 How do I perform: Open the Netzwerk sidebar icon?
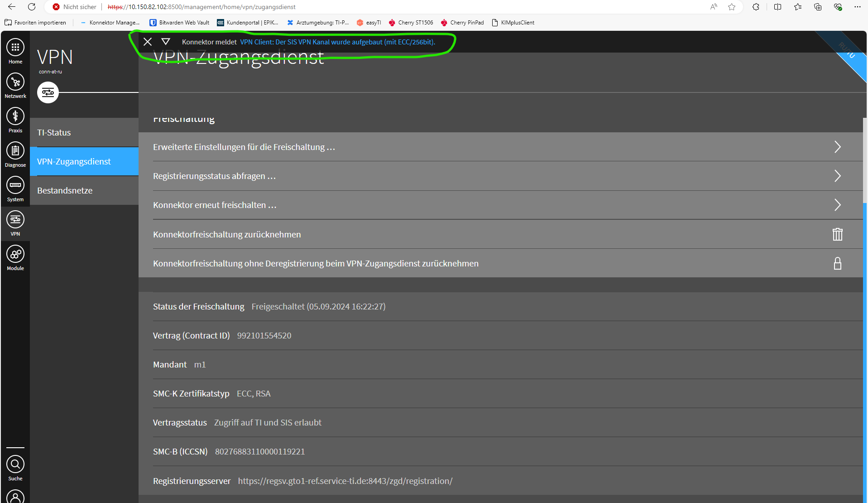pos(15,82)
